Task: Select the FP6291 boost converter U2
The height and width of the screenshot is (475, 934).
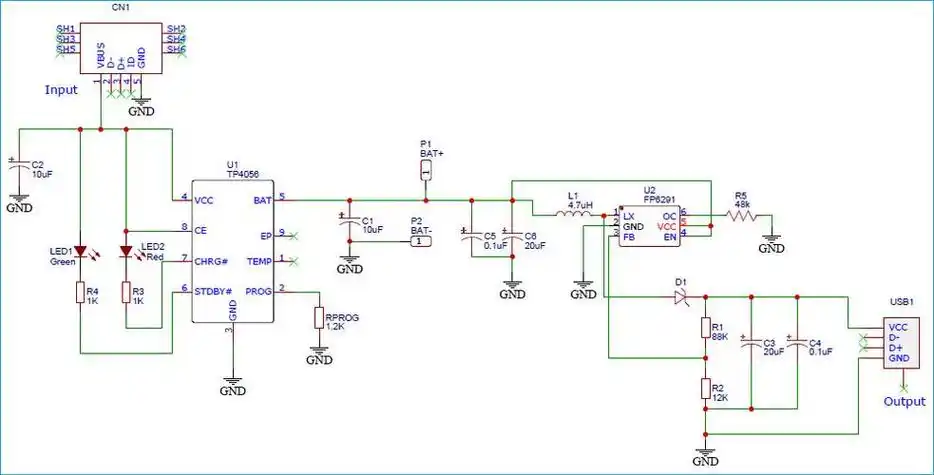Action: [x=648, y=227]
